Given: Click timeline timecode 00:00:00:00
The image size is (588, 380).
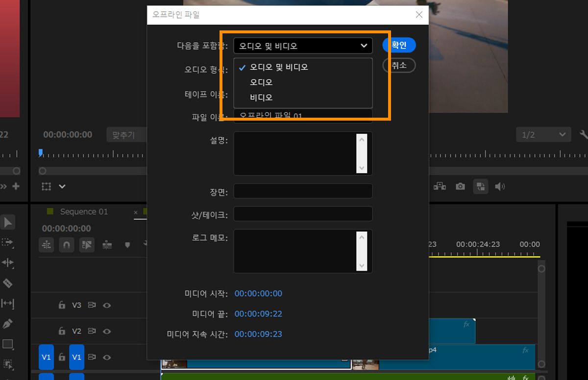Looking at the screenshot, I should [x=66, y=228].
